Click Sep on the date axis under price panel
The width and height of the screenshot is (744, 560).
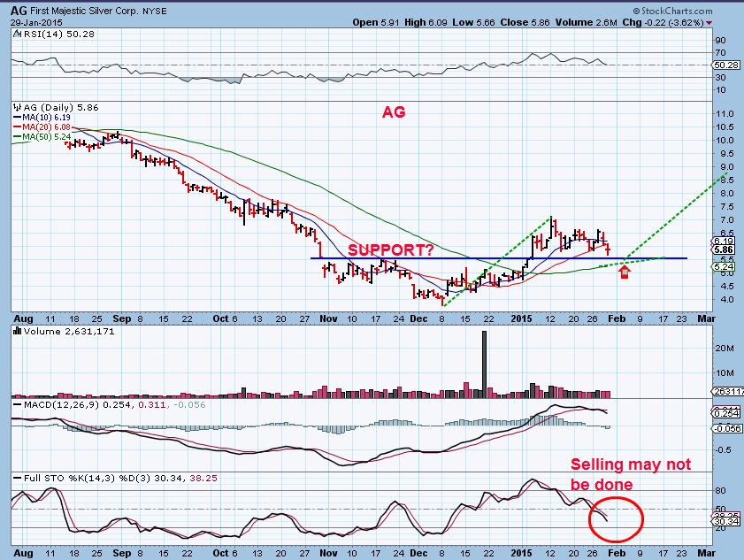click(x=122, y=318)
